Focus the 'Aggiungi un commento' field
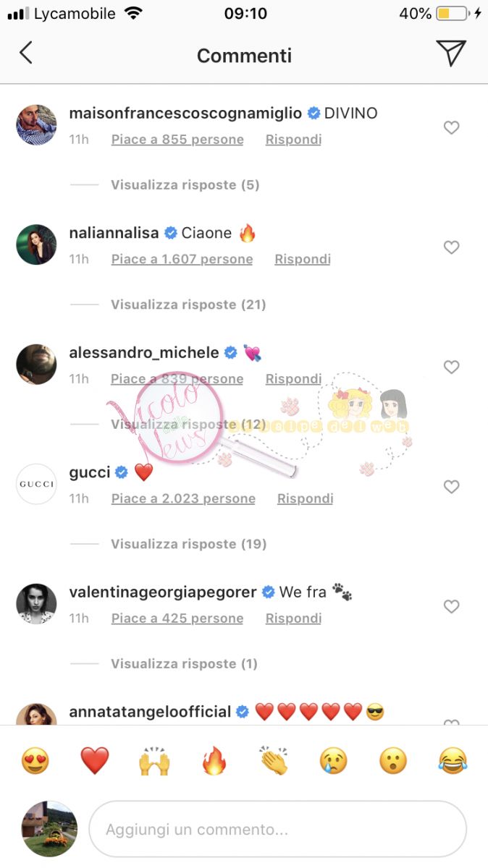Screen dimensions: 488x868 pyautogui.click(x=277, y=829)
